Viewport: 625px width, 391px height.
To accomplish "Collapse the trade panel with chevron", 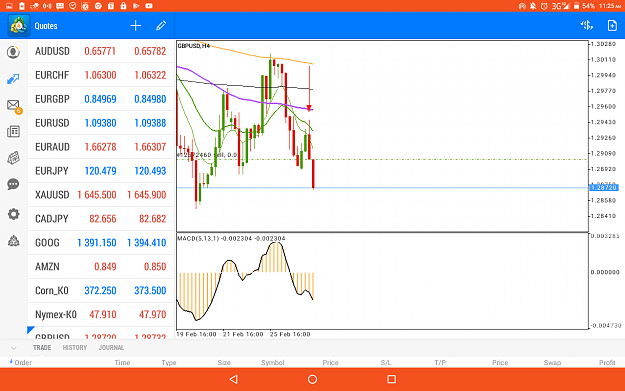I will click(x=14, y=348).
